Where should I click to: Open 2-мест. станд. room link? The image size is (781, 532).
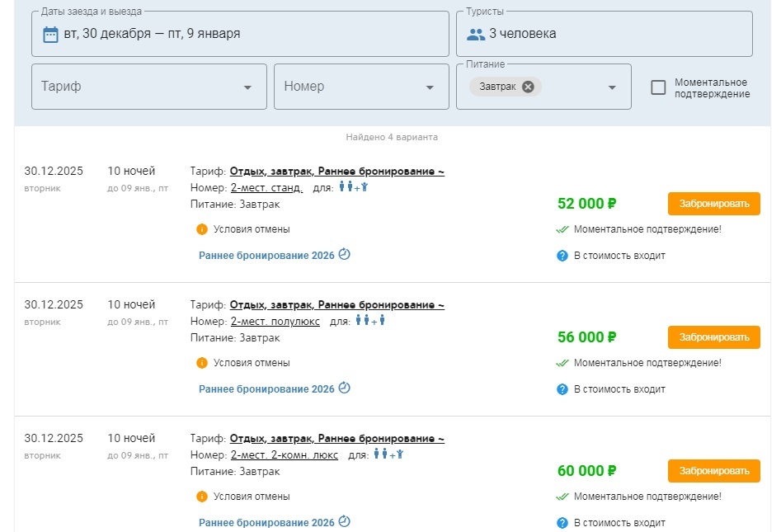tap(266, 187)
